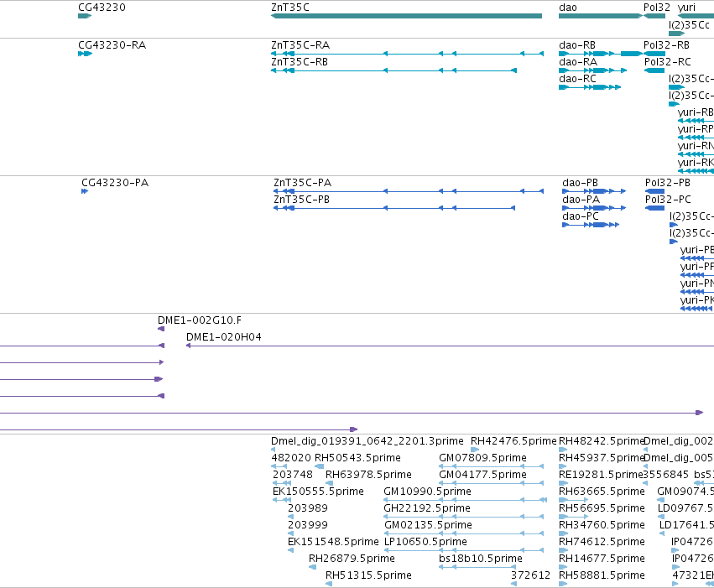Select the RH51315.5prime EST label
Image resolution: width=714 pixels, height=588 pixels.
pos(368,575)
